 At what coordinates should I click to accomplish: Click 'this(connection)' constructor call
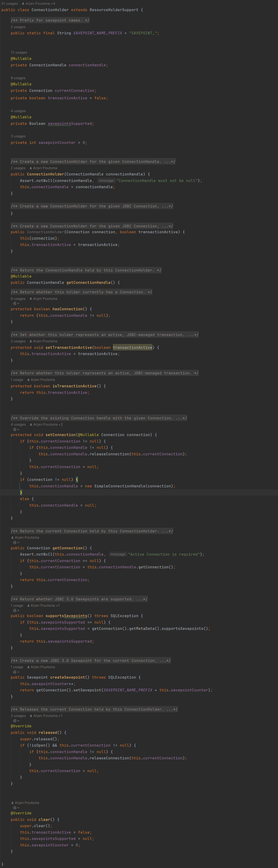click(39, 238)
